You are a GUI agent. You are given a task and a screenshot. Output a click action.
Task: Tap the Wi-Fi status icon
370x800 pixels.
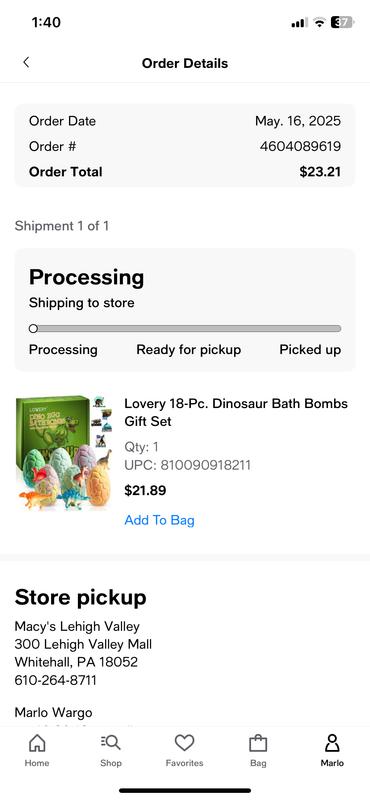coord(319,22)
